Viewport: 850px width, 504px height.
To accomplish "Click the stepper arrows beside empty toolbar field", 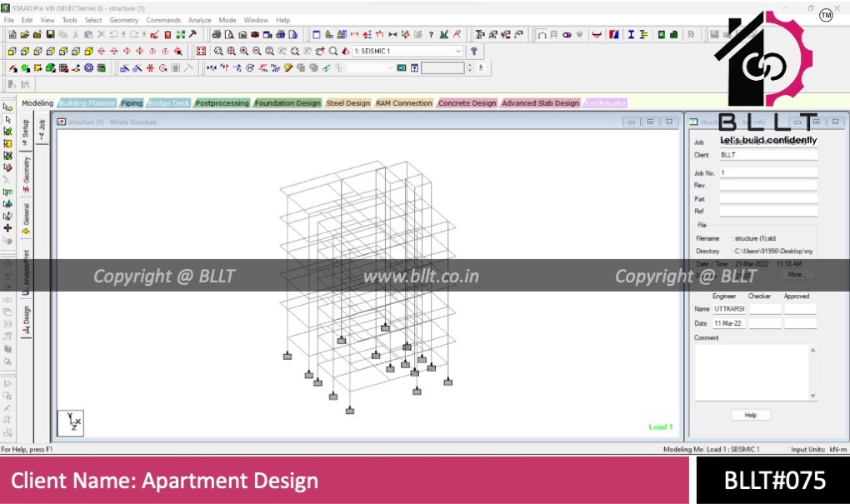I will pyautogui.click(x=470, y=67).
